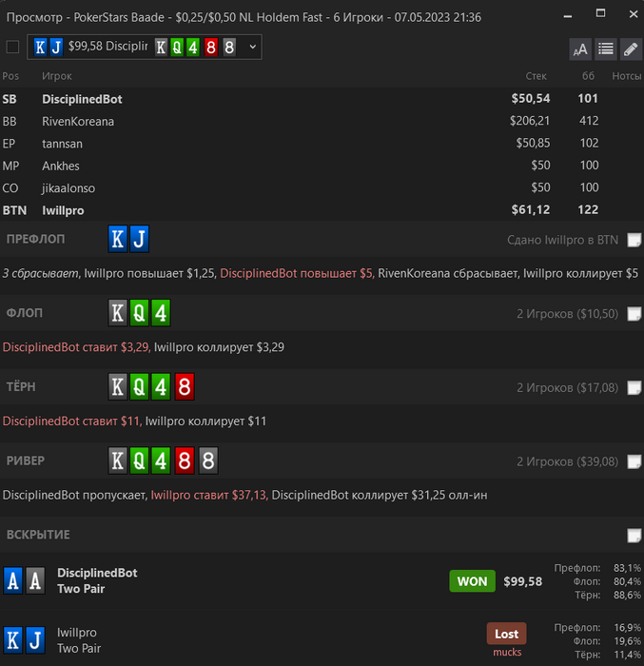The width and height of the screenshot is (644, 666).
Task: Click the gray 8 card on the river row
Action: click(x=207, y=460)
